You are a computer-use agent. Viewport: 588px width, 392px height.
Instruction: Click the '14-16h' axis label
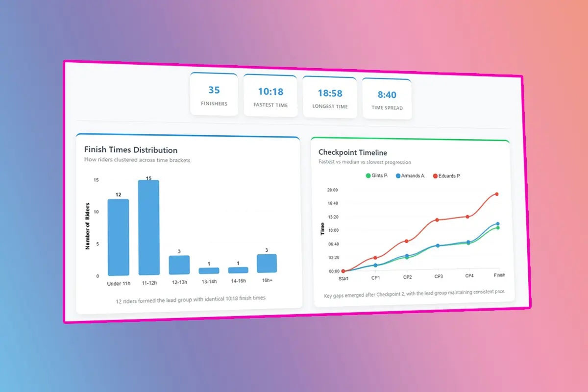(x=238, y=281)
